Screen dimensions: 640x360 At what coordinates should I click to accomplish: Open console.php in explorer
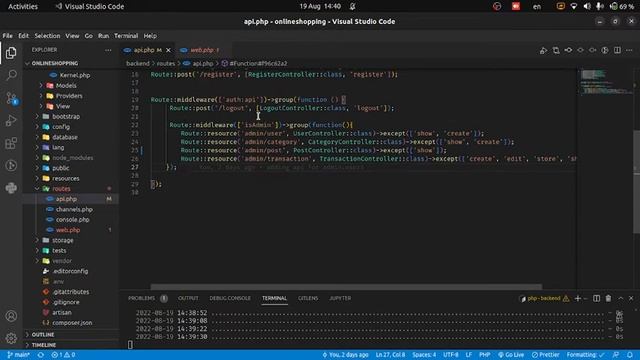pyautogui.click(x=72, y=220)
